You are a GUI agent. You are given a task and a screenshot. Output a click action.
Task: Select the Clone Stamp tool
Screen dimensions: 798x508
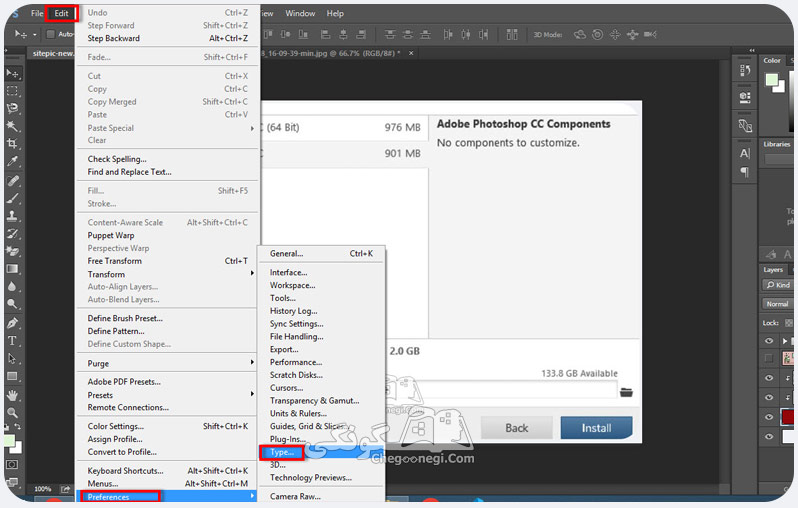tap(12, 216)
